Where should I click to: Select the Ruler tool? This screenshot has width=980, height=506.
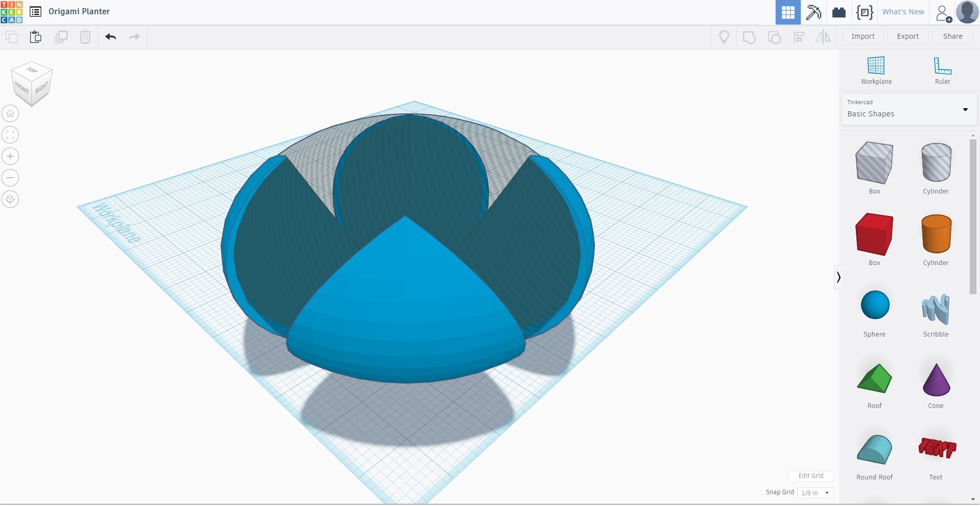click(942, 70)
